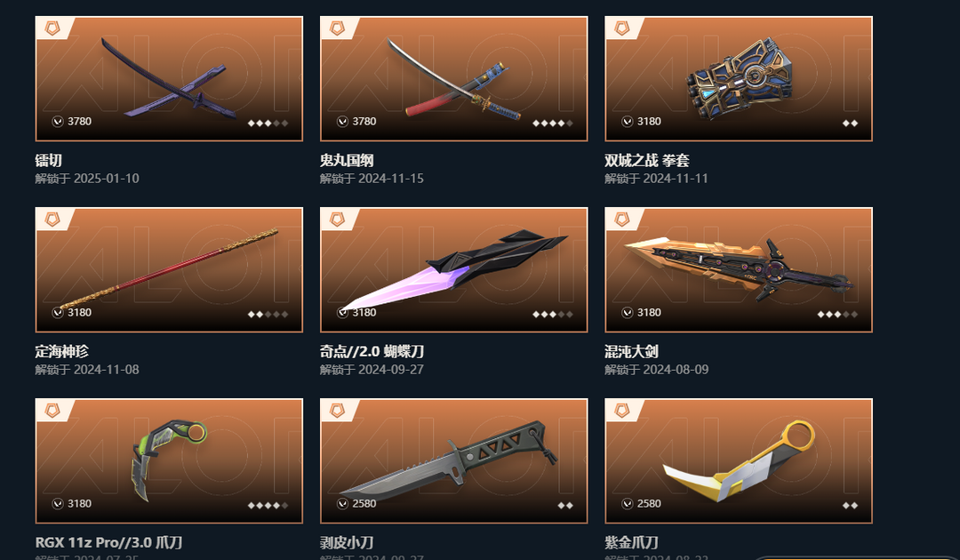Open the 紫金爪刀 golden karambit card
This screenshot has width=960, height=560.
739,460
